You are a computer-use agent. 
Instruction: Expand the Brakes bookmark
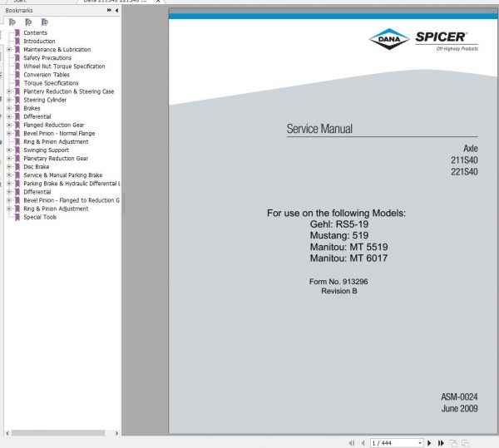click(x=9, y=108)
